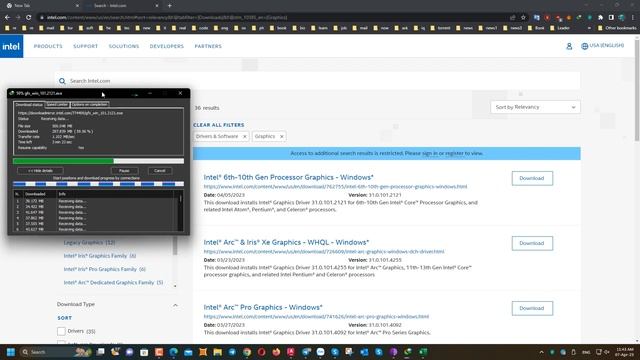Switch to Options on completion tab
The width and height of the screenshot is (640, 360).
click(89, 104)
